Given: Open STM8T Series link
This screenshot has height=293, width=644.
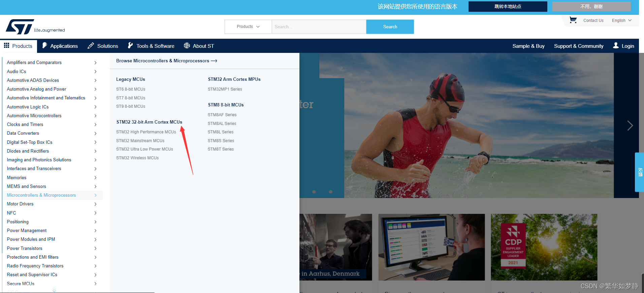Looking at the screenshot, I should [x=221, y=149].
